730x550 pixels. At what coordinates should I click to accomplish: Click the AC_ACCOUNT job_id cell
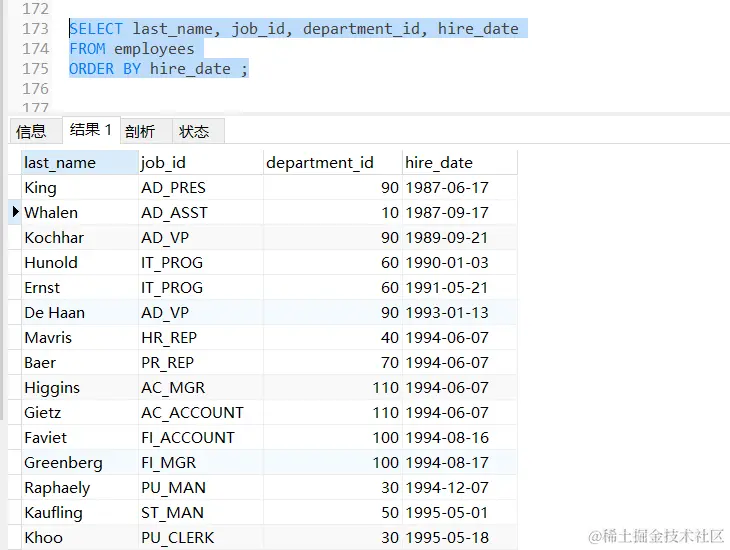click(x=201, y=413)
